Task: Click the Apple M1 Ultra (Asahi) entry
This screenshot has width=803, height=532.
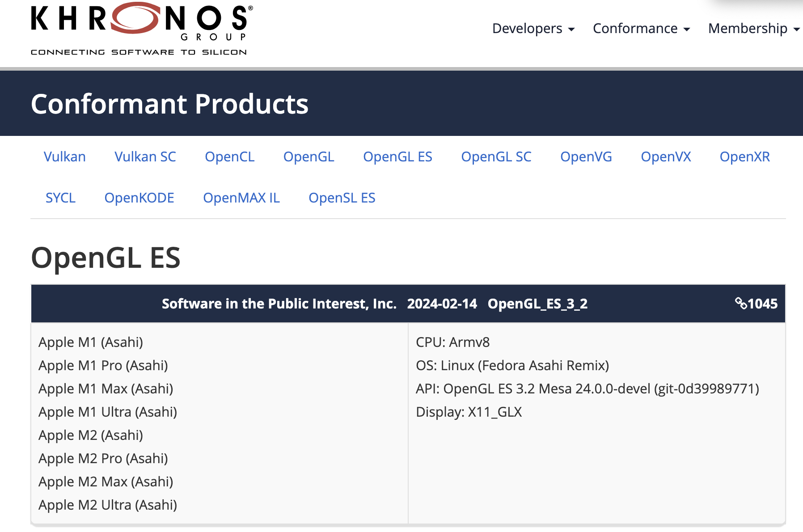Action: [108, 412]
